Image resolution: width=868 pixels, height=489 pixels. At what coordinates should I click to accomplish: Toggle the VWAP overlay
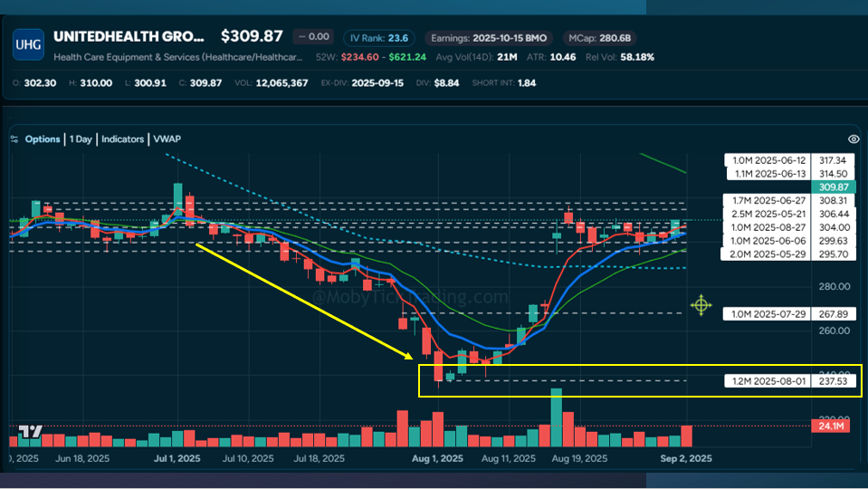click(x=167, y=139)
